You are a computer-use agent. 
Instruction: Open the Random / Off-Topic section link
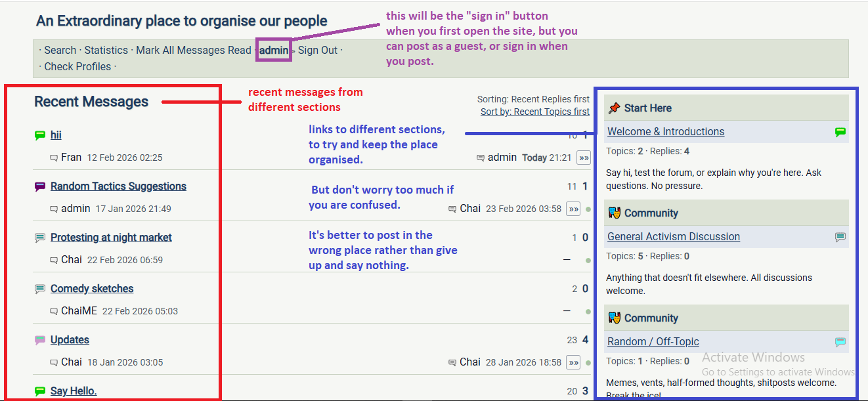(x=653, y=342)
